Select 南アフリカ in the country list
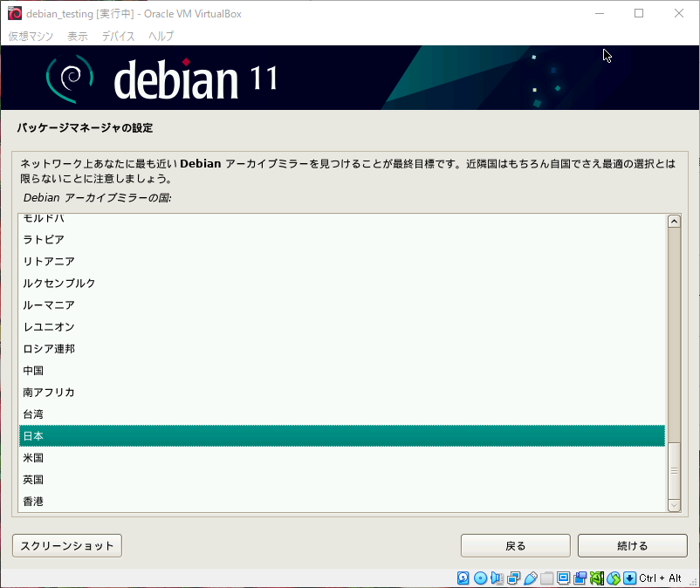Screen dimensions: 700x588 pos(342,393)
